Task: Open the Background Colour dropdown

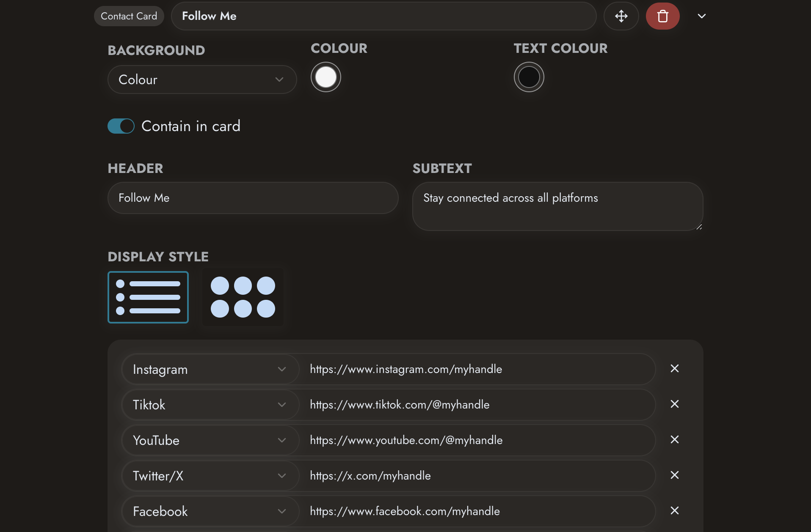Action: [202, 80]
